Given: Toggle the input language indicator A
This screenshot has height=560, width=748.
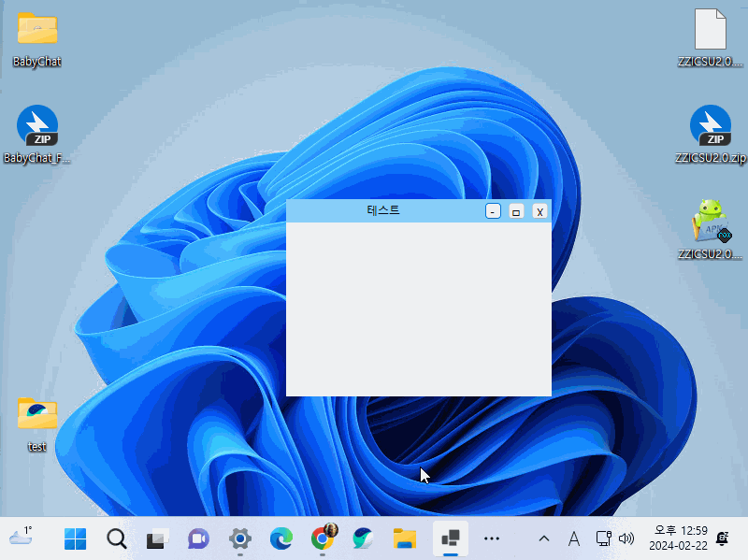Looking at the screenshot, I should 574,539.
